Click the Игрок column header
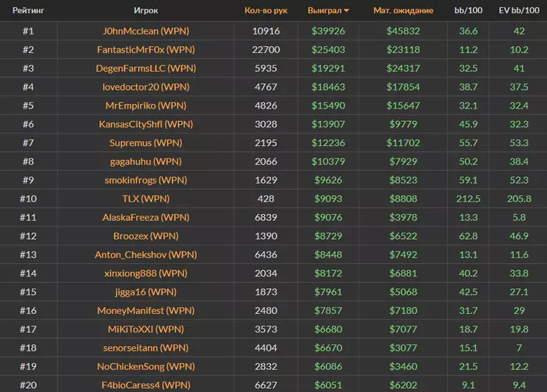Viewport: 547px width, 392px height. [146, 10]
